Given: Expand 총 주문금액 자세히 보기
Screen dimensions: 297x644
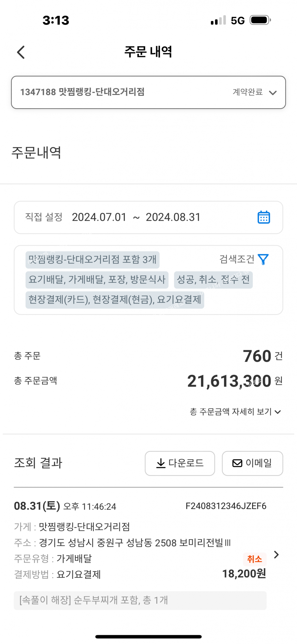Looking at the screenshot, I should [x=235, y=412].
